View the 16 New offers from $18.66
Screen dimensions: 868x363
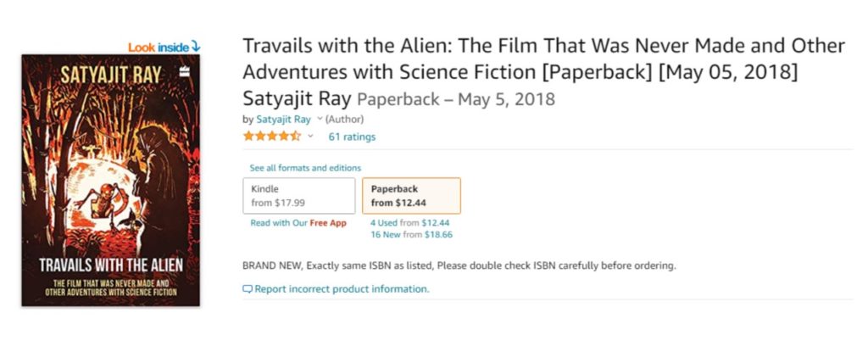(x=411, y=234)
